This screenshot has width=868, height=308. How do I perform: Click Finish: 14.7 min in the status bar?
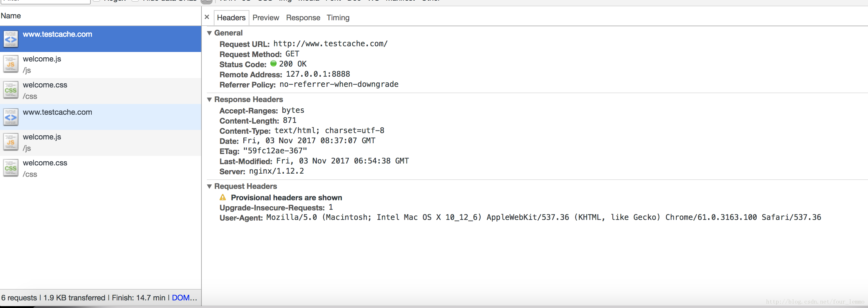[139, 298]
